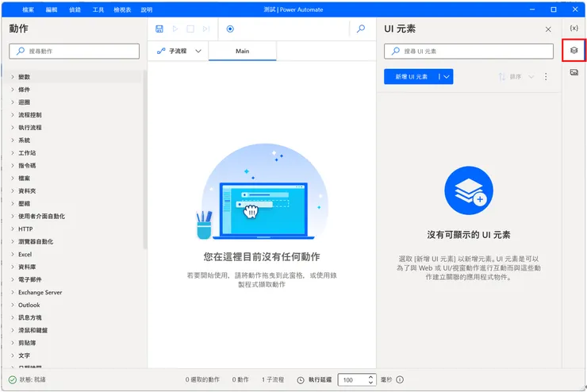Click the save flow icon
The height and width of the screenshot is (392, 587).
click(159, 29)
